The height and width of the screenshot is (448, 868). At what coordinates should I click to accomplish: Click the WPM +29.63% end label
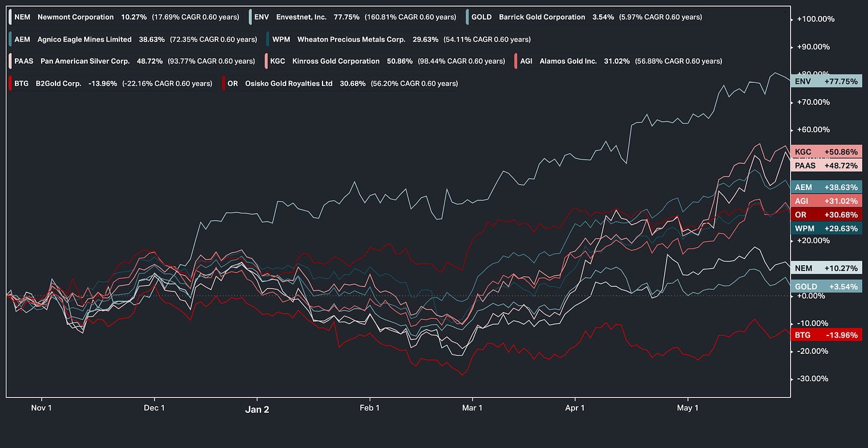point(826,228)
